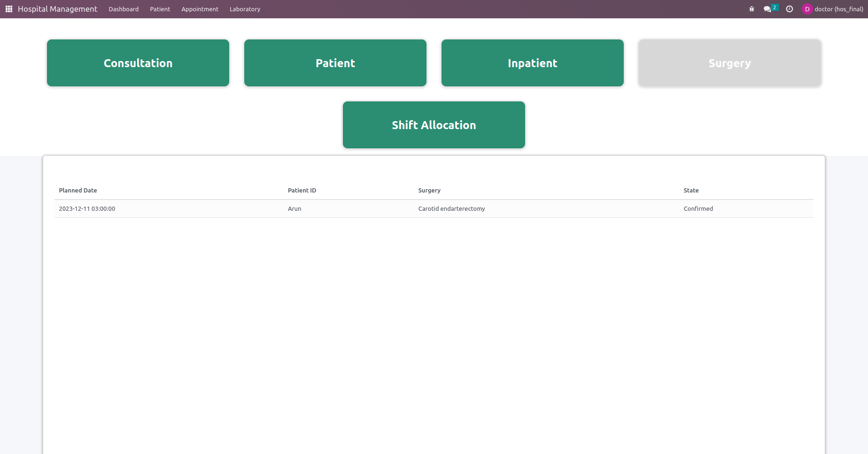Select the 2023-12-11 03:00:00 date cell
The height and width of the screenshot is (454, 868).
(87, 209)
